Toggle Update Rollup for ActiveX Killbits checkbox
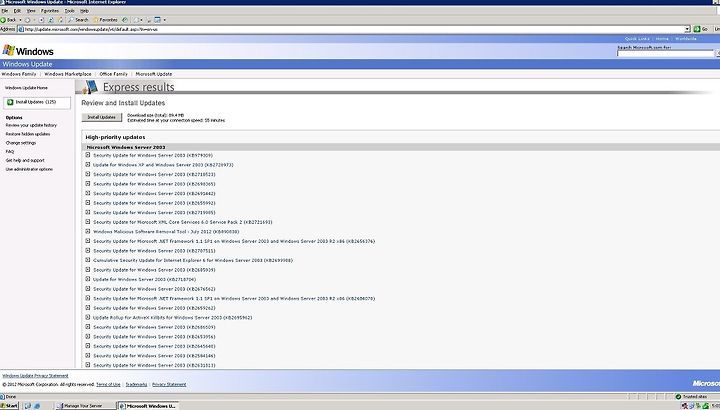Viewport: 720px width, 410px height. coord(88,317)
